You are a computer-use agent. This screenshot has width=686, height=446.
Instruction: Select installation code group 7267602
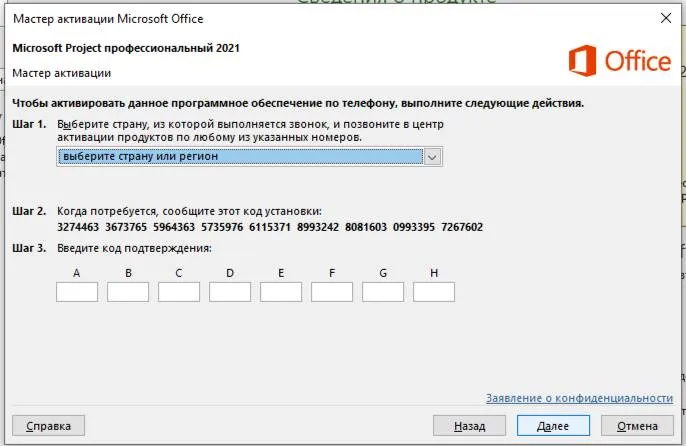(x=462, y=227)
